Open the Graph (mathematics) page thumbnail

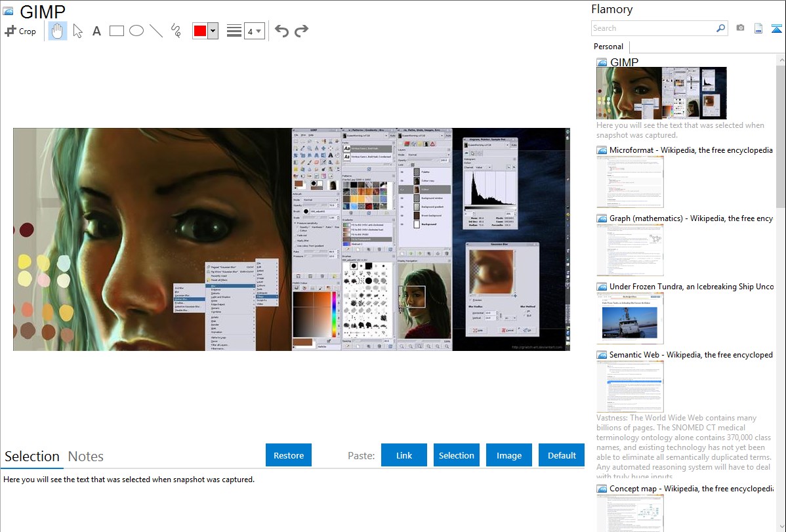(630, 250)
